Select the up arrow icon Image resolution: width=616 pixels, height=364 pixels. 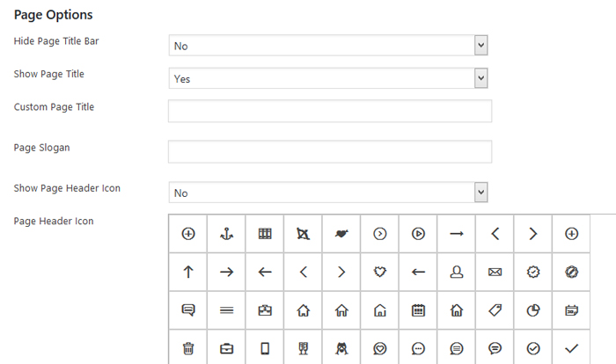pos(187,273)
